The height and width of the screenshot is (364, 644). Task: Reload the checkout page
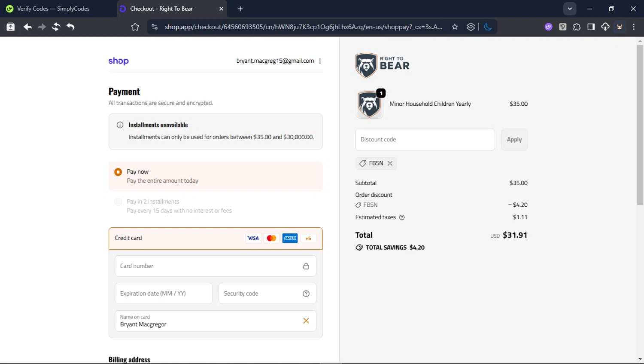[56, 27]
